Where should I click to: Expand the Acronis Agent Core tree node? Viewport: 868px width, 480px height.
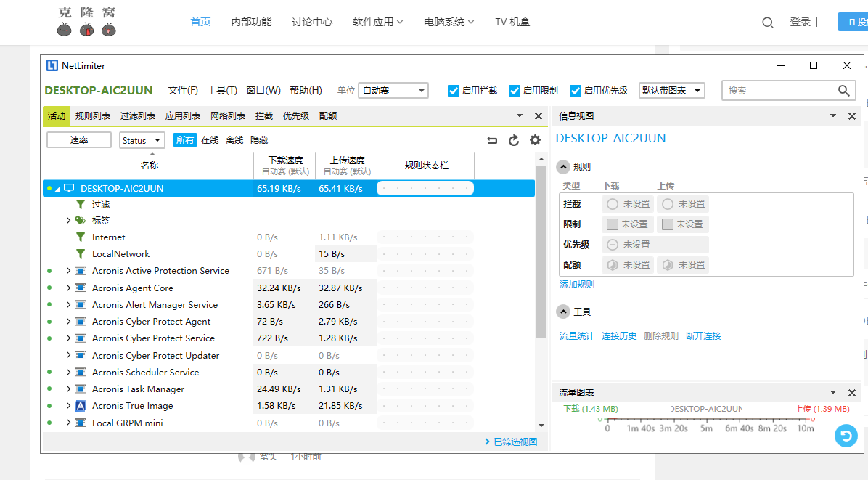69,288
